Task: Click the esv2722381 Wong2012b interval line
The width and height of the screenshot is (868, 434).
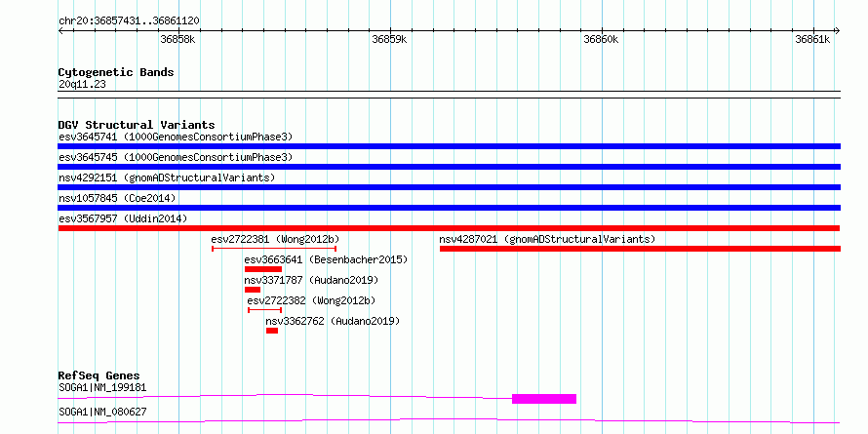Action: pyautogui.click(x=274, y=249)
